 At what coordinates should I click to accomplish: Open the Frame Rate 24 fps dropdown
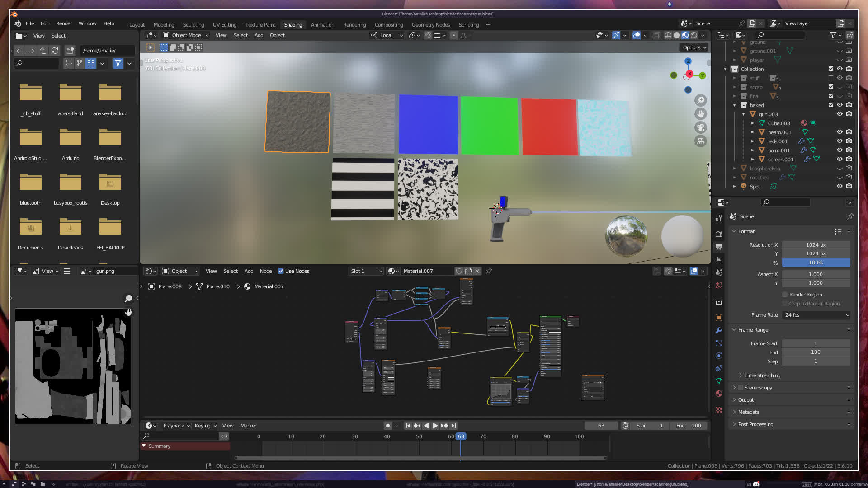816,315
